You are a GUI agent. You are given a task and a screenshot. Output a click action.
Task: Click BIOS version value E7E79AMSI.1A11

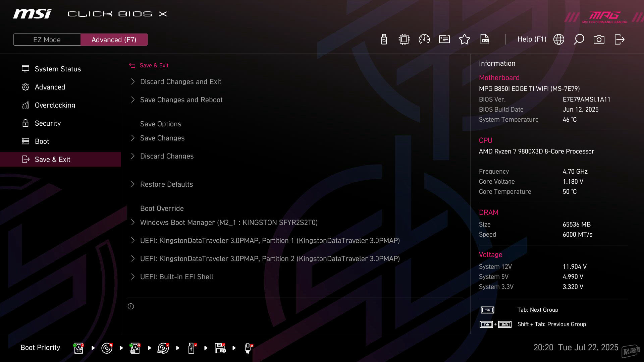tap(586, 99)
